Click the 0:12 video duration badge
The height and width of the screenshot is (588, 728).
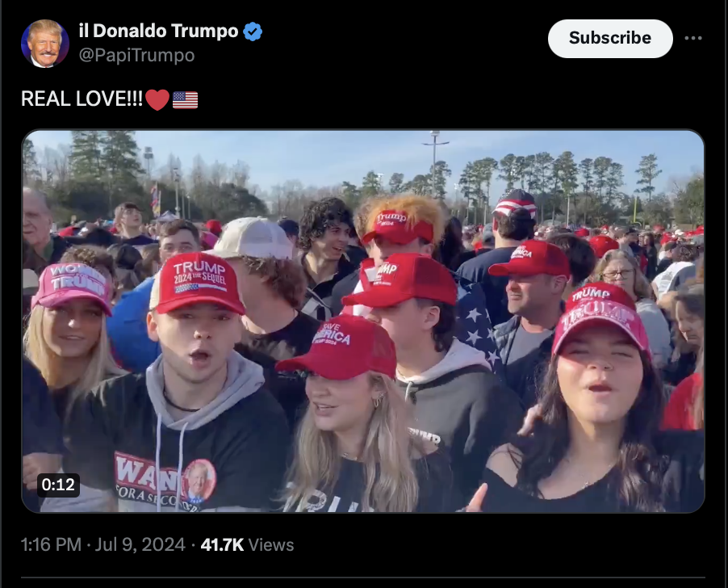(x=58, y=485)
